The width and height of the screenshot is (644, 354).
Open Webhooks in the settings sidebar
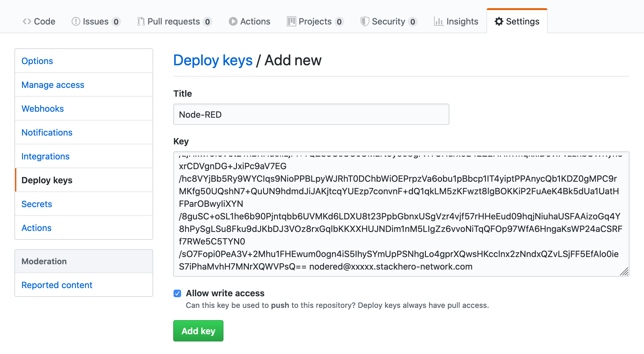[43, 109]
